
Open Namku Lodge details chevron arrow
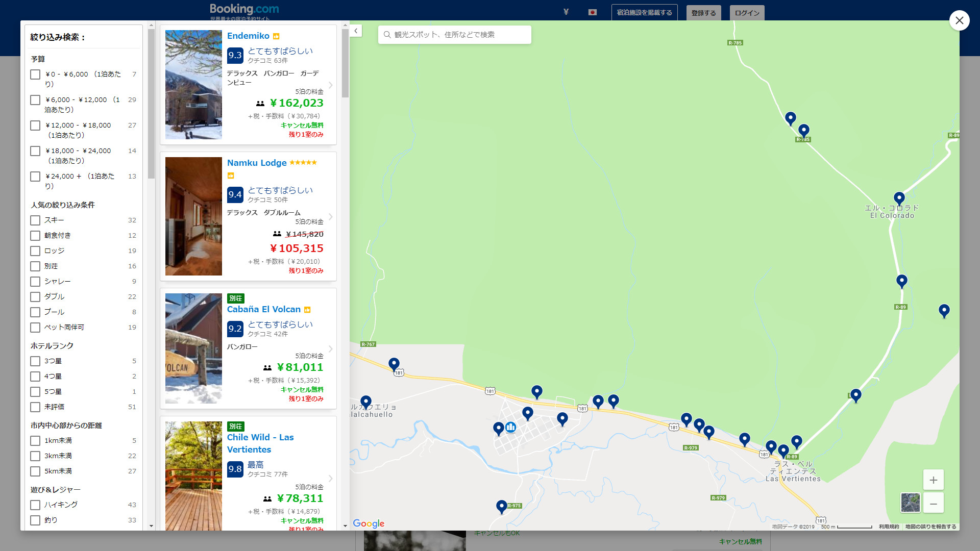coord(330,217)
